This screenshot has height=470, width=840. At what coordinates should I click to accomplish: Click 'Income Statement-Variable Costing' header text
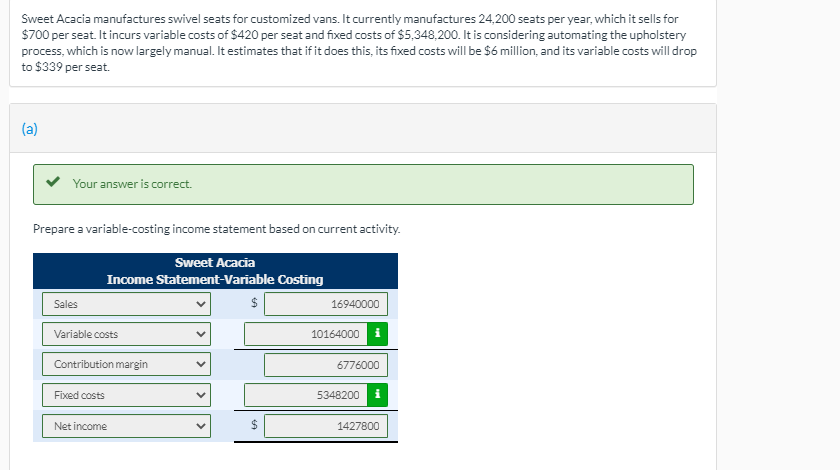[215, 280]
